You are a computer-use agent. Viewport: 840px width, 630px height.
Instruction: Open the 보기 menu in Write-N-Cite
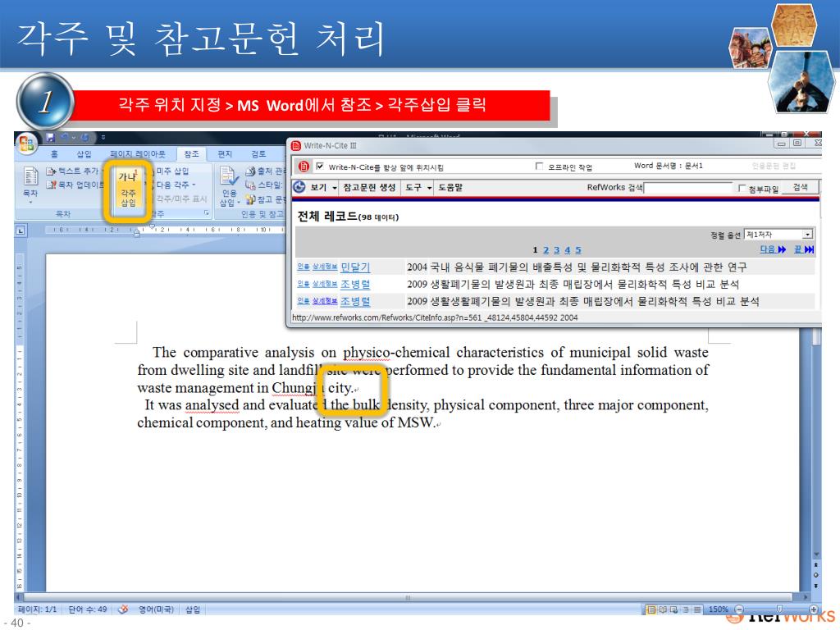pyautogui.click(x=323, y=188)
